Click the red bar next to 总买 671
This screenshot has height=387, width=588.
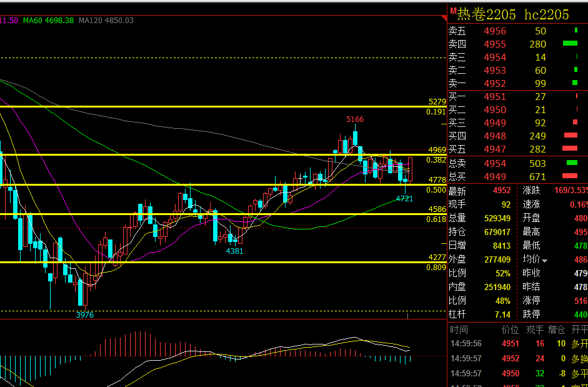pos(570,176)
